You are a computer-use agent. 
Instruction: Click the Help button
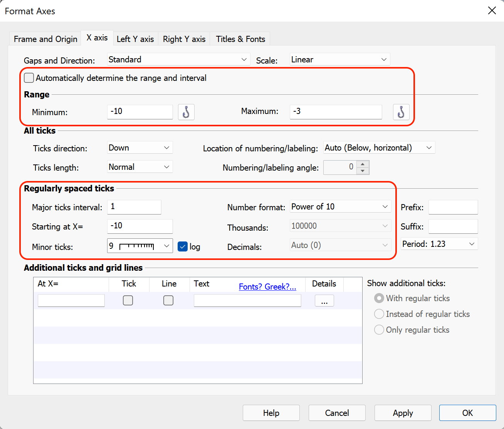tap(271, 413)
